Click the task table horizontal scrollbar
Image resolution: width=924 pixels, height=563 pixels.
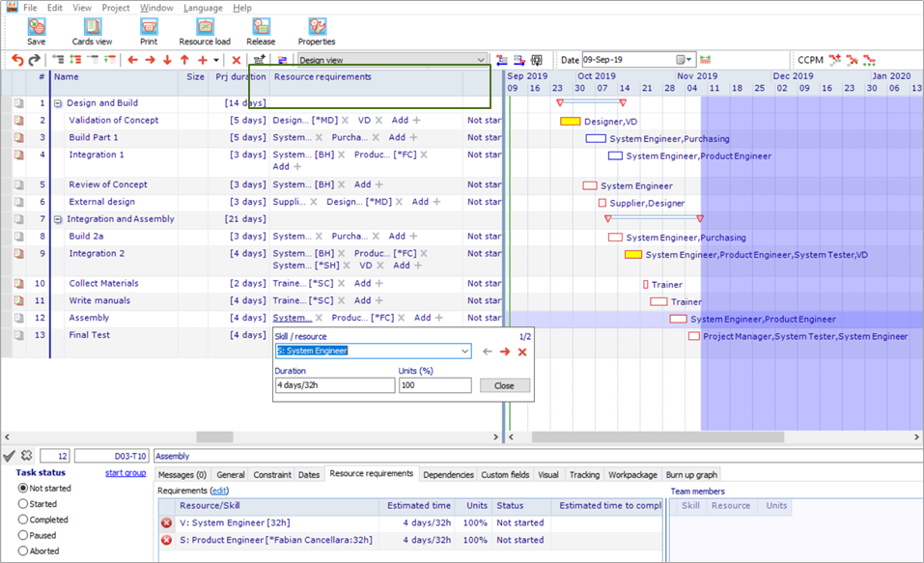click(214, 436)
